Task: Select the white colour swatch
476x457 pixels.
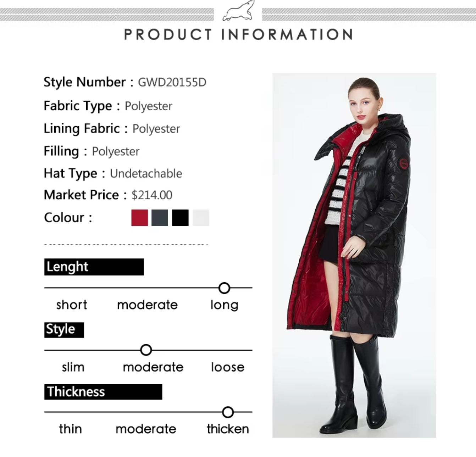Action: 201,218
